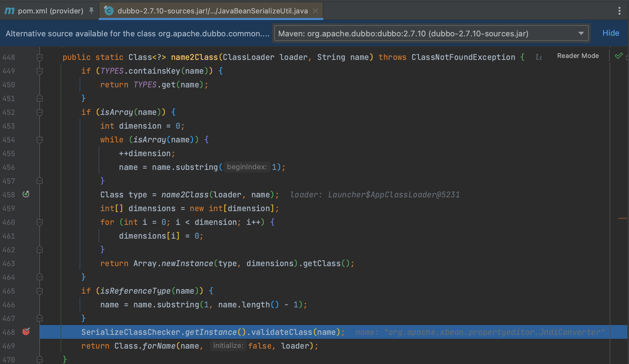This screenshot has width=629, height=364.
Task: Click the fold end marker at line 451
Action: pos(40,98)
